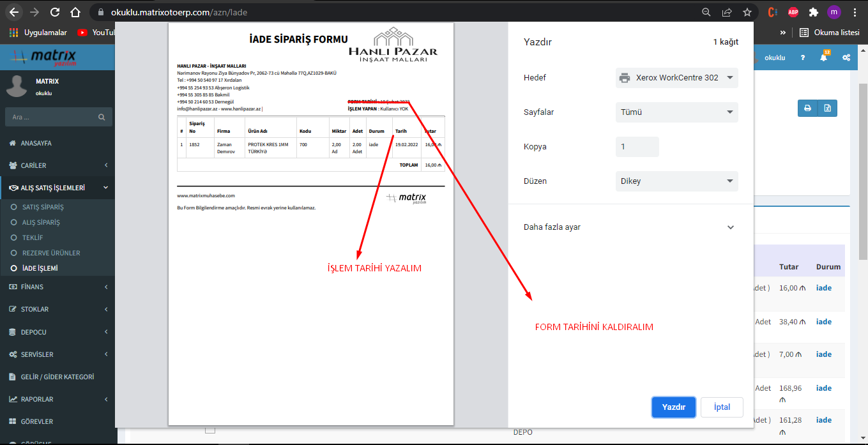The width and height of the screenshot is (868, 445).
Task: Bookmark this page with the star icon
Action: click(x=747, y=12)
